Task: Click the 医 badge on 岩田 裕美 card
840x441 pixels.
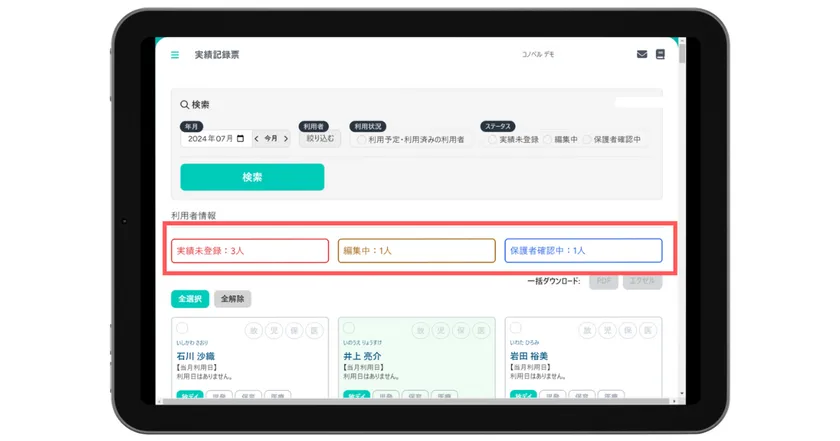Action: click(648, 331)
